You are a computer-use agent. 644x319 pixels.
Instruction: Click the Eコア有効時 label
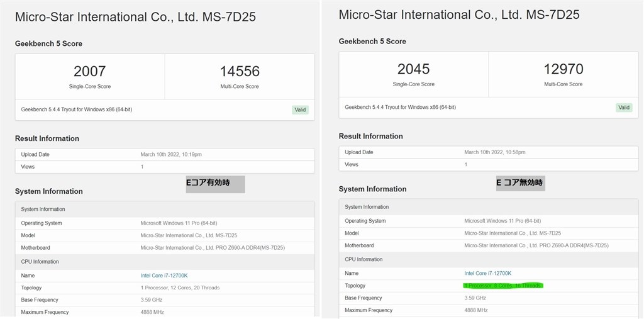point(215,184)
